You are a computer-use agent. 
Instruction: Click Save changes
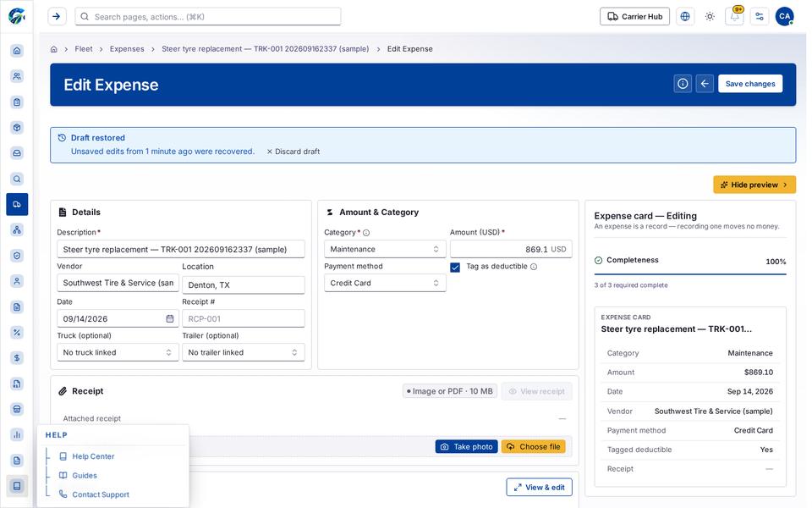[750, 84]
